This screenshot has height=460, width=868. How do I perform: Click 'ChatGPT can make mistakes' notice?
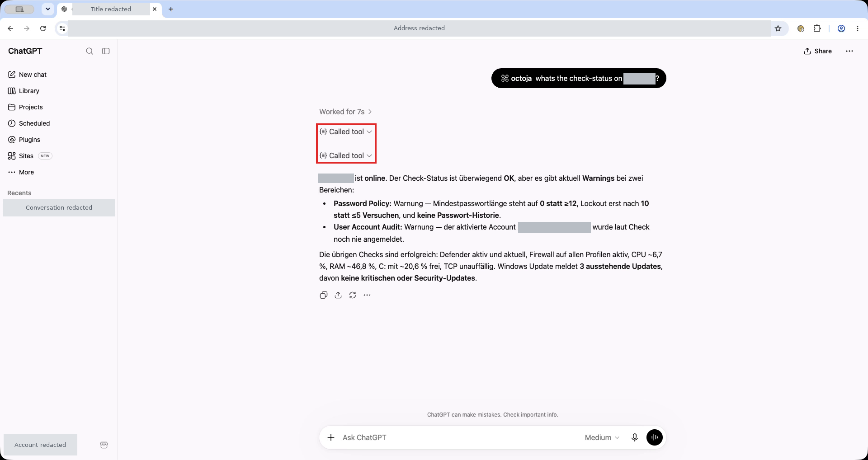click(493, 414)
